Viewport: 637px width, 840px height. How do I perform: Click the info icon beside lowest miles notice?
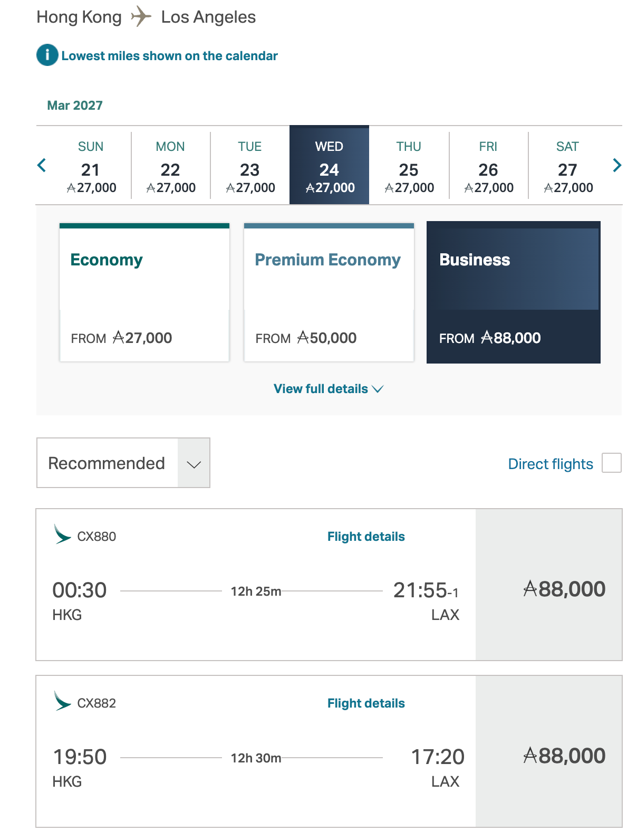[x=47, y=55]
